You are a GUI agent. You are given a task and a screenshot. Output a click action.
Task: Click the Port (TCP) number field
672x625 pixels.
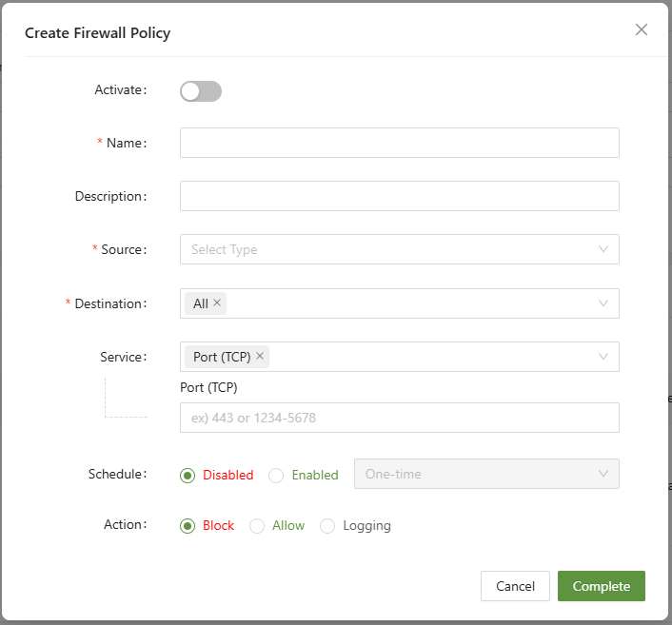(x=399, y=418)
